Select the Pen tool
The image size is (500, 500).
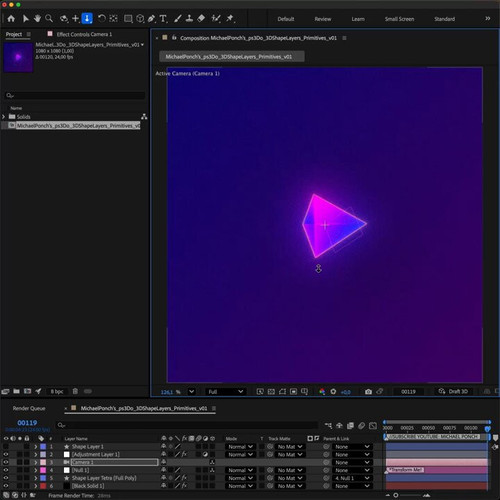(152, 19)
